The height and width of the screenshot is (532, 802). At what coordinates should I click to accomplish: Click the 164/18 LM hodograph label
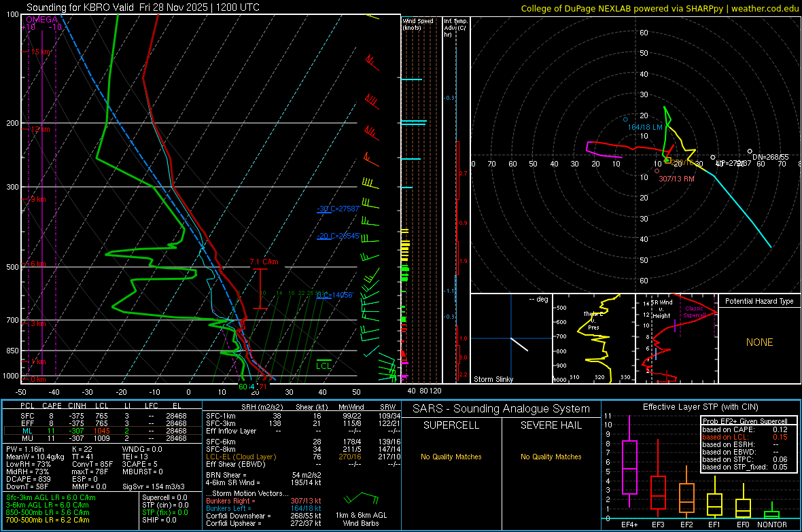click(645, 127)
